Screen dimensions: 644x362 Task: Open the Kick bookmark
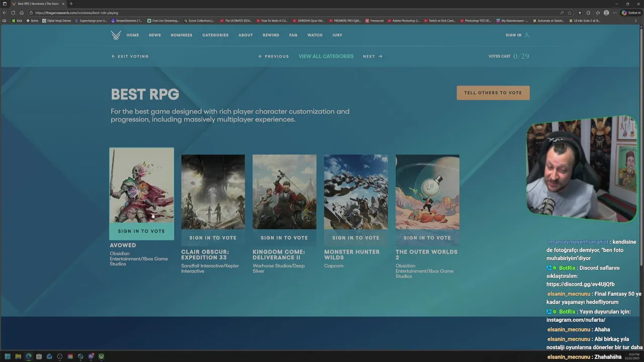17,21
